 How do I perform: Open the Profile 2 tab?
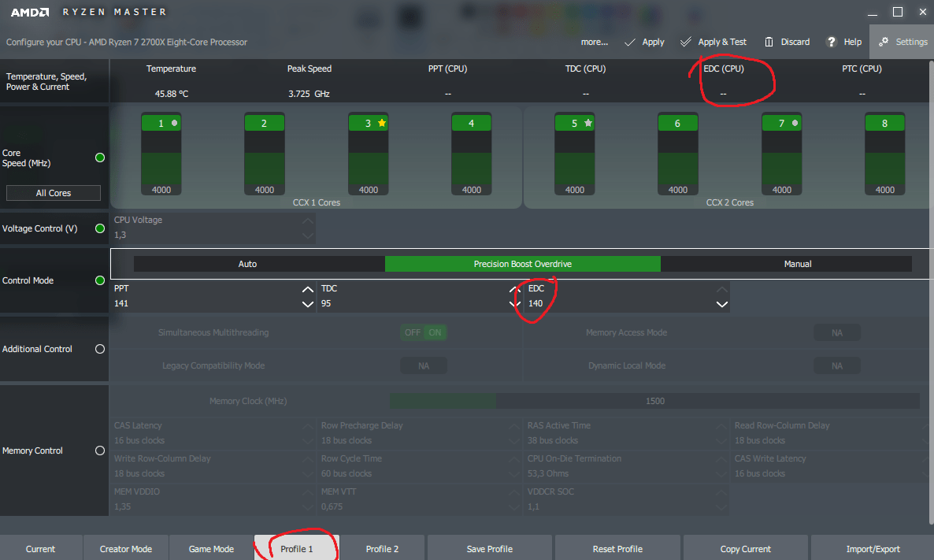click(383, 549)
